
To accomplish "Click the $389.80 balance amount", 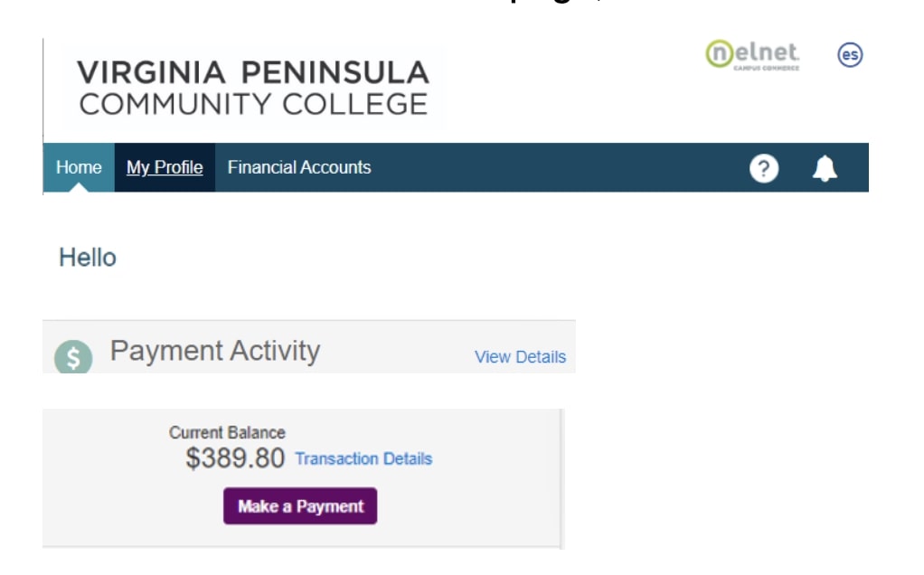I will coord(235,458).
